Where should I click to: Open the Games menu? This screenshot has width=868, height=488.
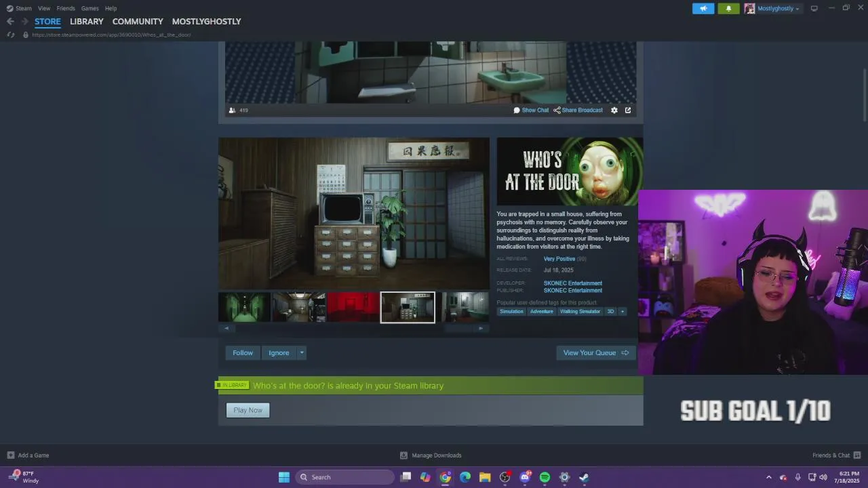[90, 8]
